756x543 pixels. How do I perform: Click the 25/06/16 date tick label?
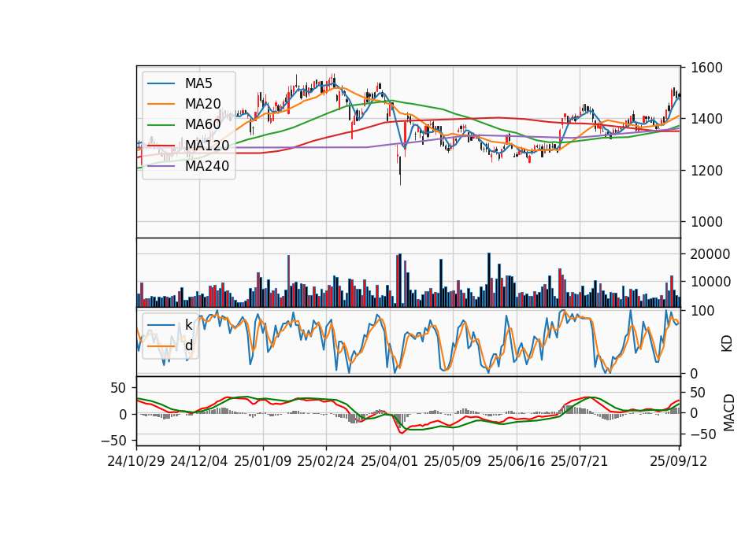coord(516,461)
